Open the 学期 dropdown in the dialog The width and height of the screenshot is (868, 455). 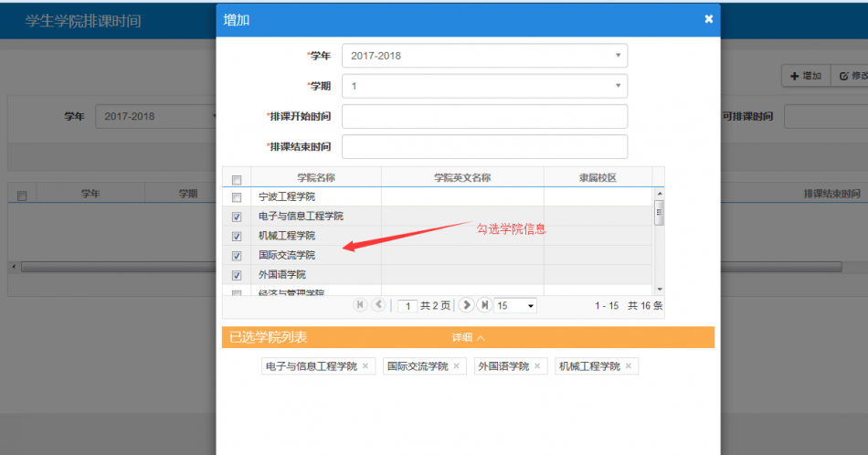pyautogui.click(x=484, y=86)
